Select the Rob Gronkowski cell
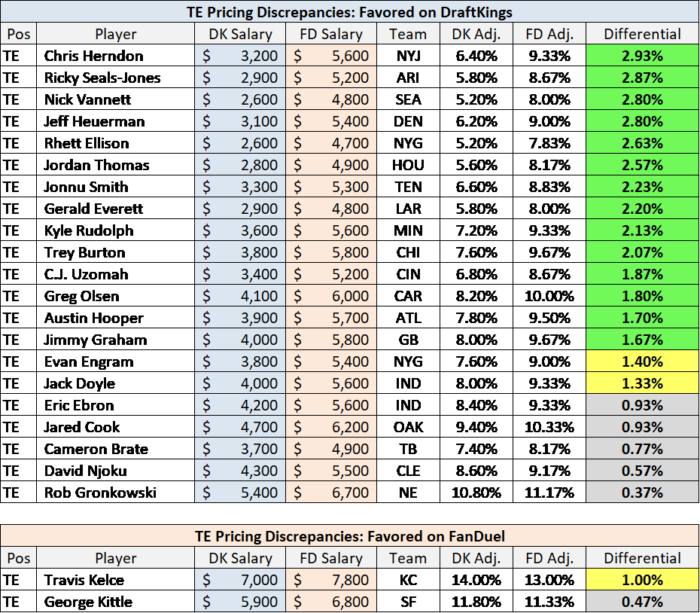The width and height of the screenshot is (700, 613). click(116, 493)
